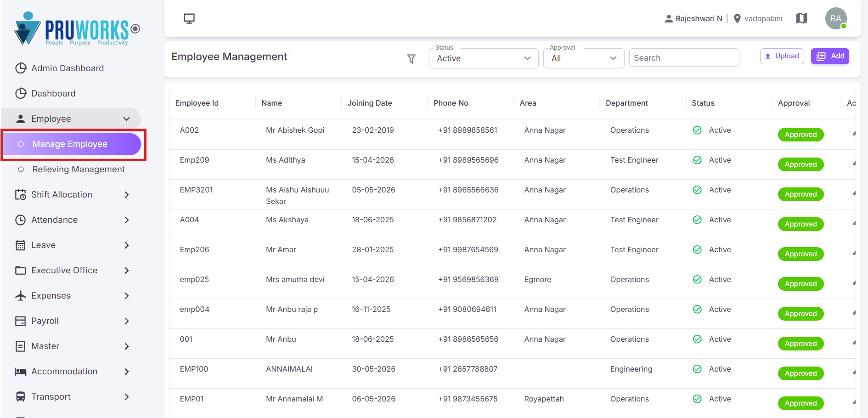Click the Name column header
The image size is (868, 418).
[x=272, y=103]
